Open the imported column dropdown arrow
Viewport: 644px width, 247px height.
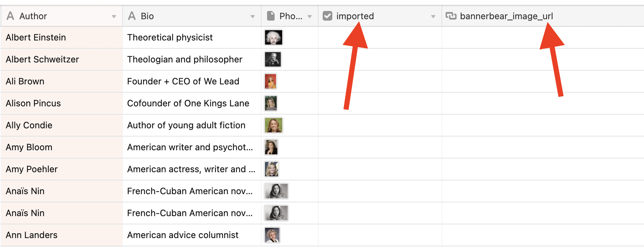433,16
